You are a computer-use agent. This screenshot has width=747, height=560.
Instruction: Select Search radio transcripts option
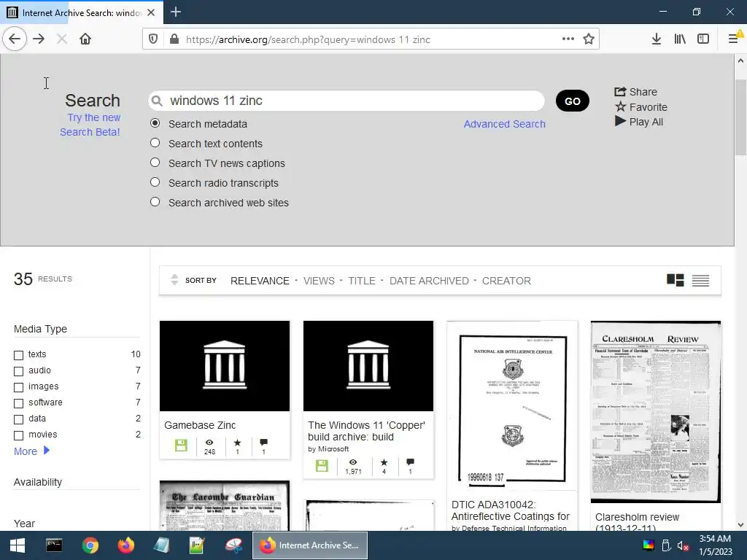tap(155, 182)
